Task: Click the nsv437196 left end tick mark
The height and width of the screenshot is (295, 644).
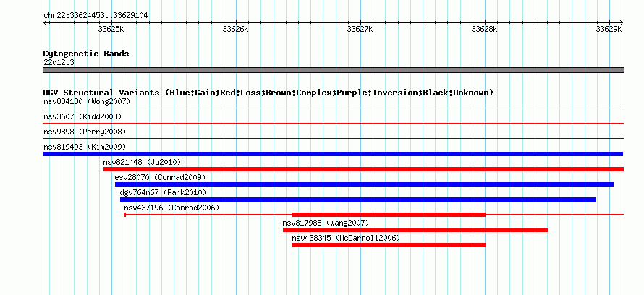Action: pyautogui.click(x=125, y=215)
